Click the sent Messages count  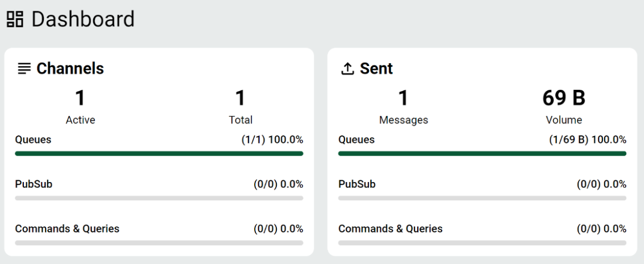[403, 98]
